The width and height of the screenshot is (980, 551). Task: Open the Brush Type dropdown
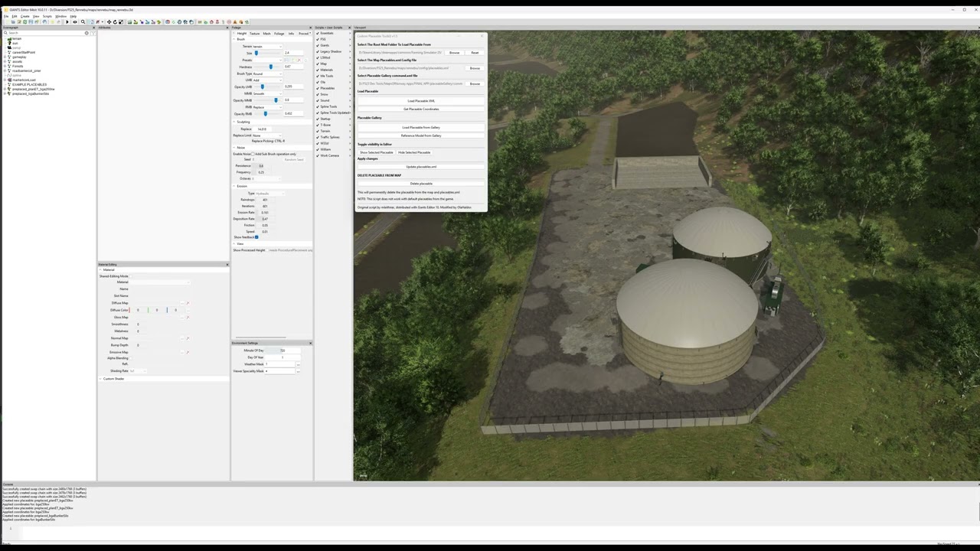point(267,73)
